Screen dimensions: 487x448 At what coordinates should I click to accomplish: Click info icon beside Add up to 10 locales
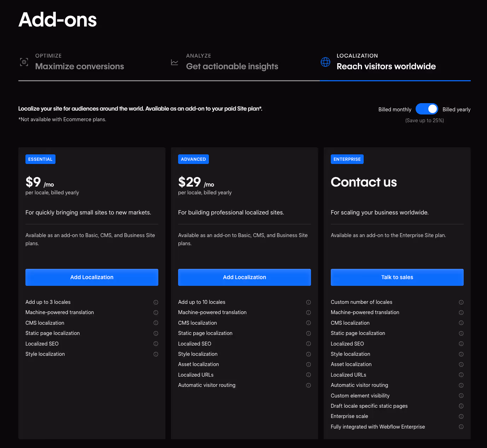click(x=308, y=302)
